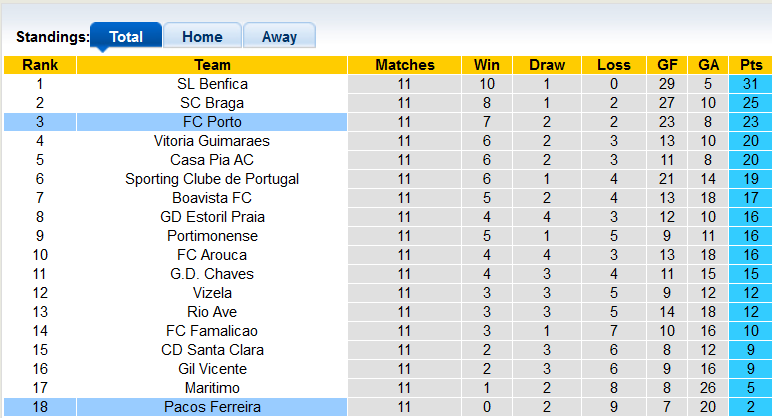The width and height of the screenshot is (772, 418).
Task: Select the Away standings tab
Action: coord(279,37)
